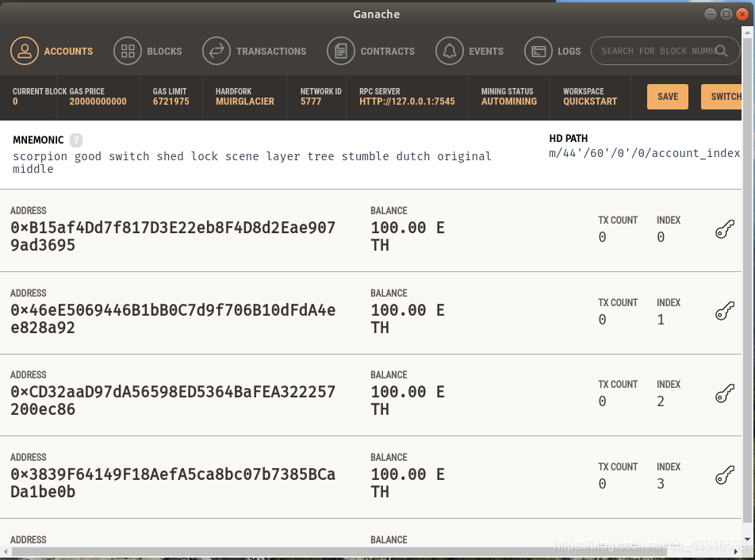Click the scroll up arrow
This screenshot has height=560, width=755.
[x=747, y=33]
